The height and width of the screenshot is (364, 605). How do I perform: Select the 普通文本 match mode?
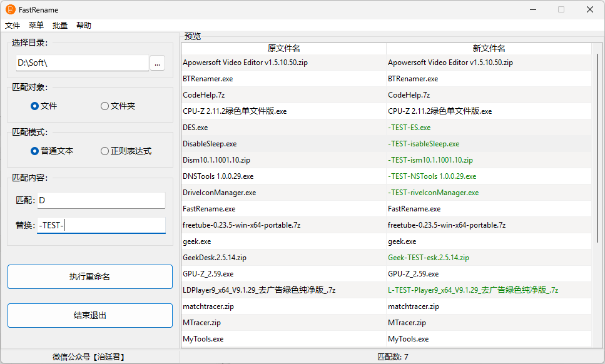pos(52,151)
